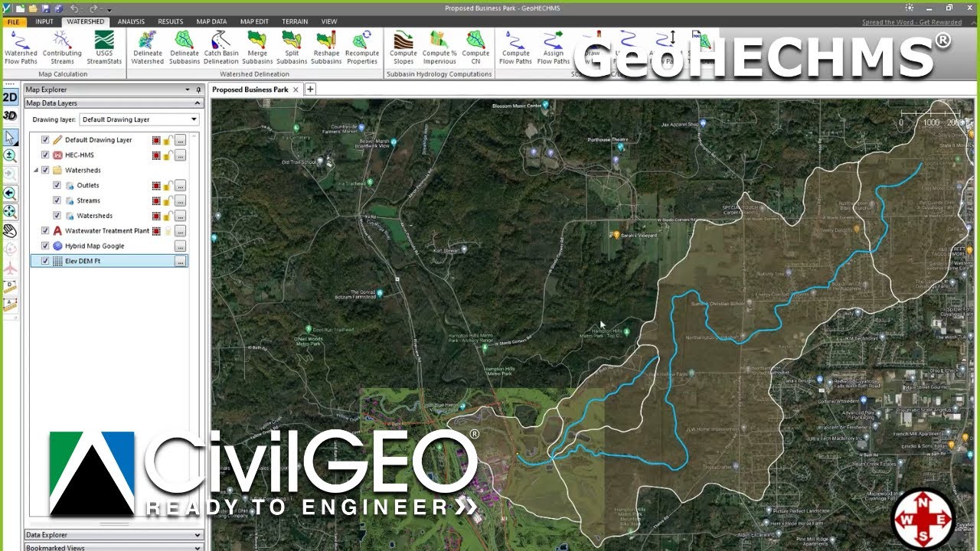Image resolution: width=980 pixels, height=551 pixels.
Task: Switch map to 3D view
Action: point(10,116)
